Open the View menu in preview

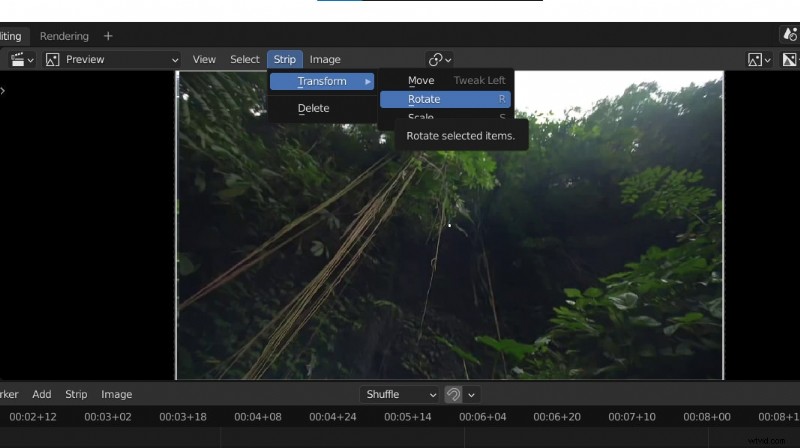(204, 60)
